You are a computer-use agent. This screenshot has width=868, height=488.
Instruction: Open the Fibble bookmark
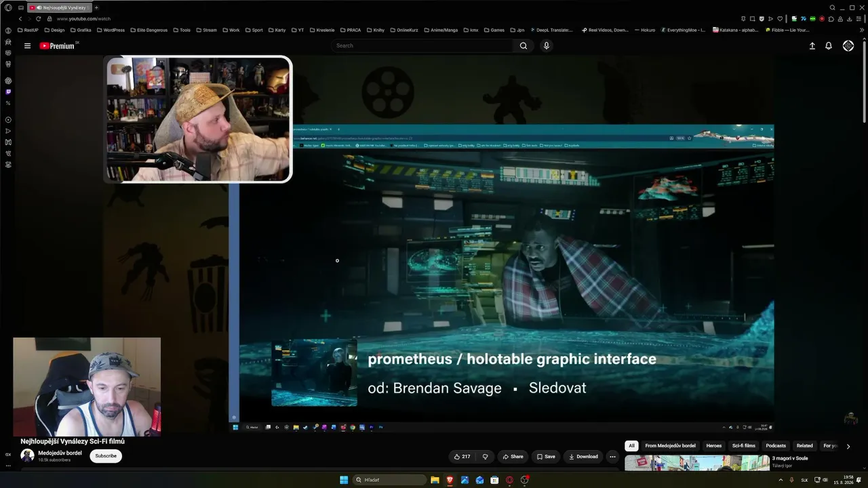click(787, 30)
